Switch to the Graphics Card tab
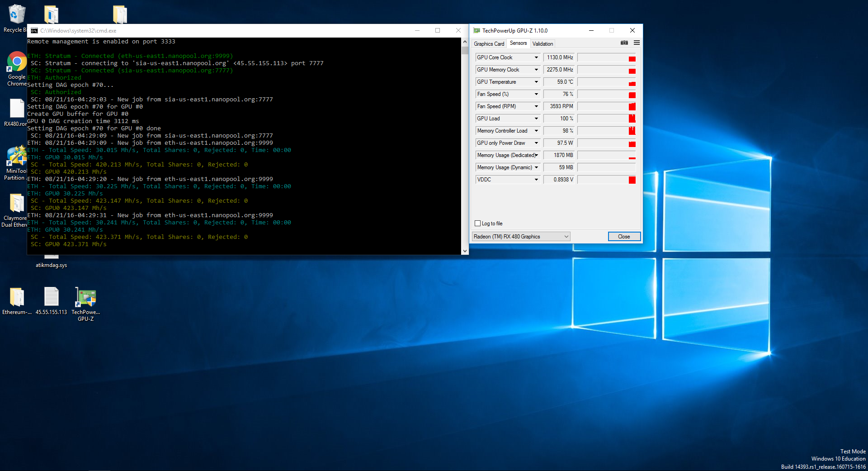Viewport: 868px width, 471px height. pos(489,44)
